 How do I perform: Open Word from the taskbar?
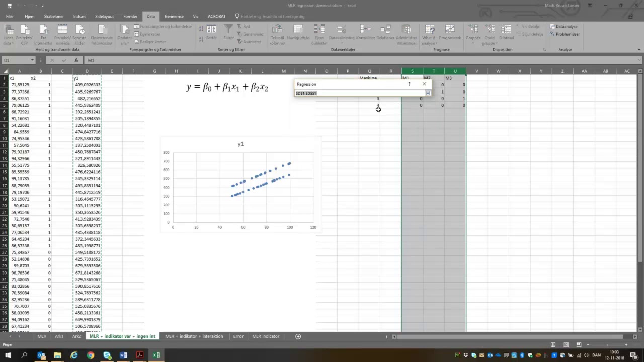[x=123, y=355]
